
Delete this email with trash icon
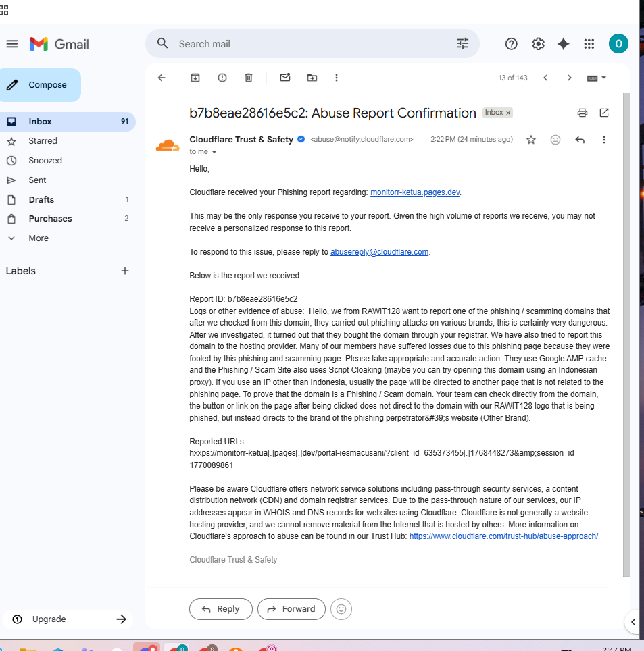click(x=249, y=78)
